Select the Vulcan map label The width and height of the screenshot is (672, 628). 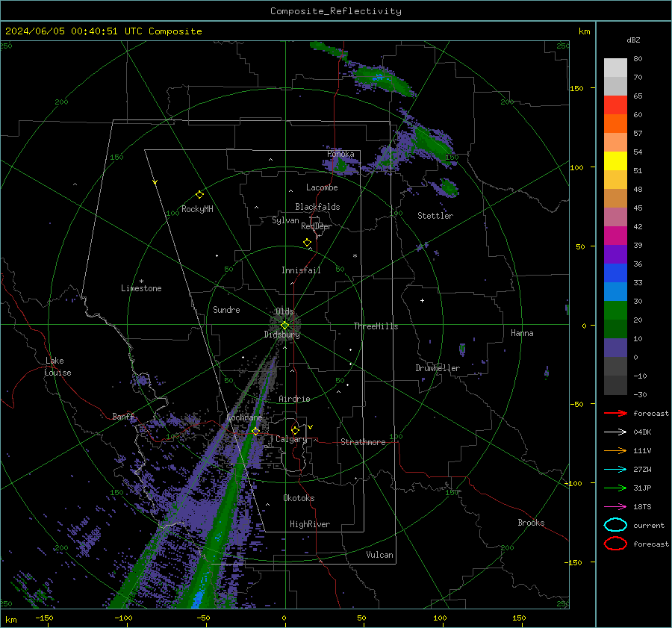click(x=379, y=555)
